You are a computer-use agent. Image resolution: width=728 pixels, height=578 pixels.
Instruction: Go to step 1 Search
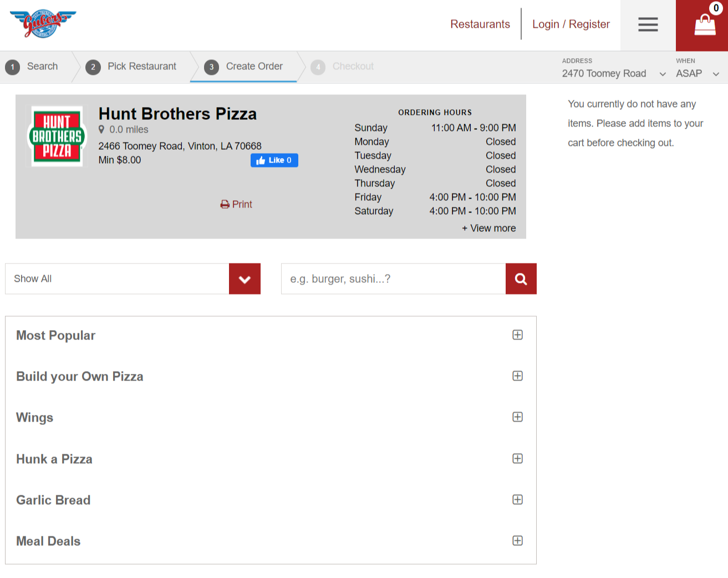pos(32,67)
